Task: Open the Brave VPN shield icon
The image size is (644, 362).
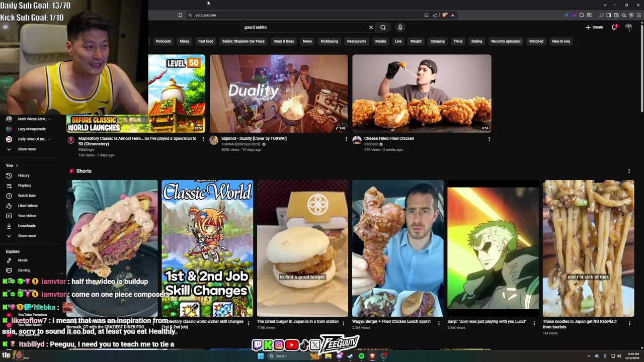Action: pyautogui.click(x=631, y=15)
